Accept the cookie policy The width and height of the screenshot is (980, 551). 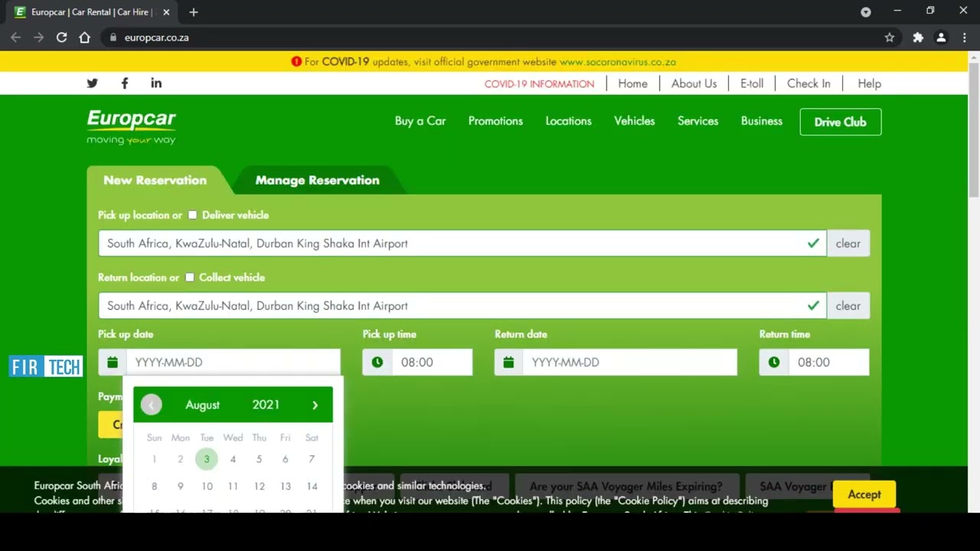864,494
